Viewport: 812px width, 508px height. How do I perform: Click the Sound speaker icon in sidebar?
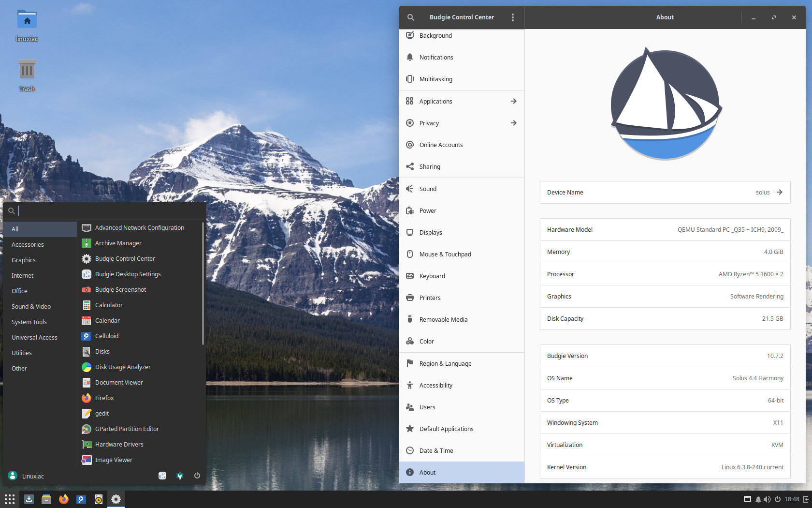tap(410, 189)
